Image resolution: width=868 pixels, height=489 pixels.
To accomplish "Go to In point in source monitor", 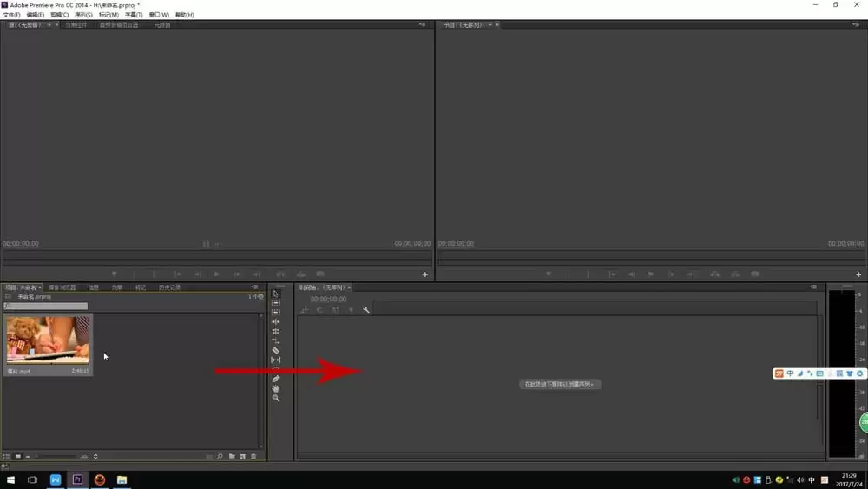I will [x=178, y=274].
